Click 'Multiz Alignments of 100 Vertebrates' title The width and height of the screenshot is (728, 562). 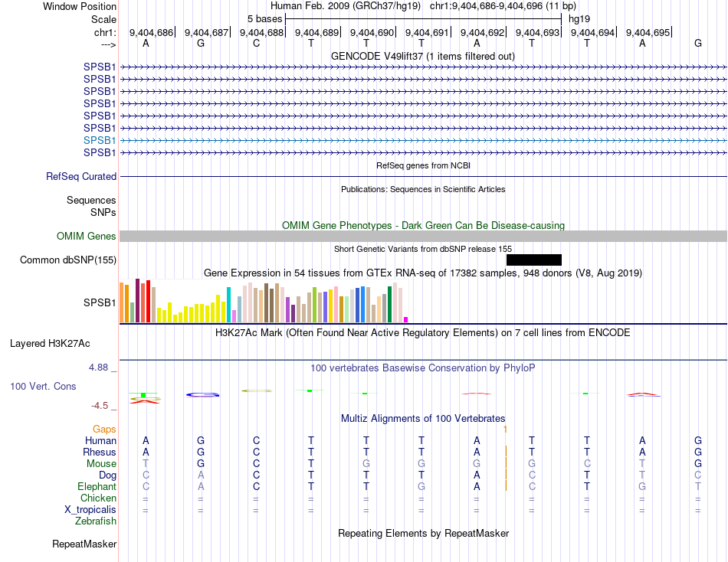pyautogui.click(x=423, y=419)
